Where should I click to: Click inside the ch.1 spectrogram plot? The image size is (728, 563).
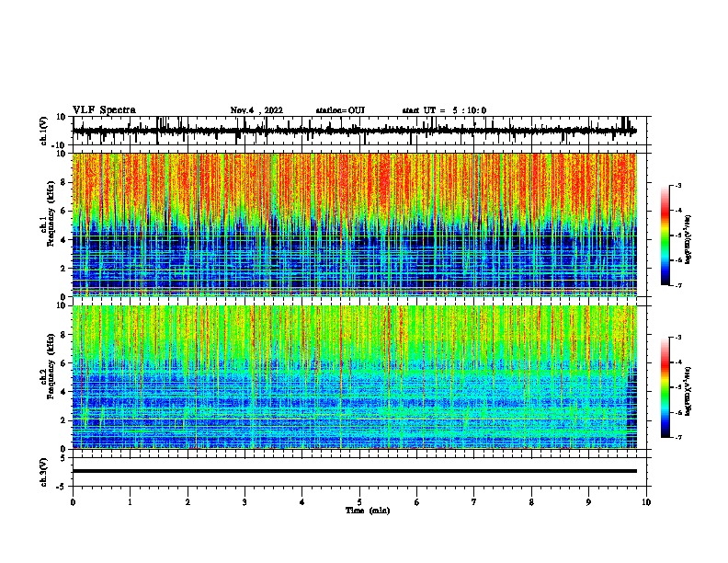(x=355, y=224)
